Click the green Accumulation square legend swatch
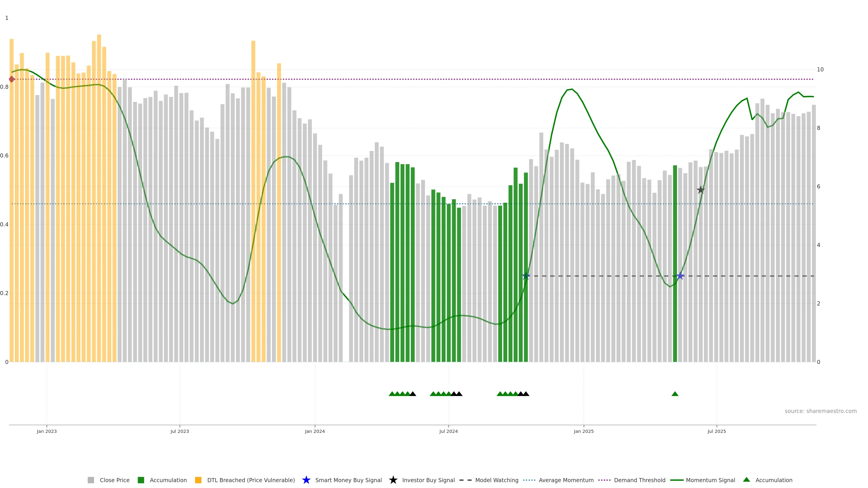This screenshot has height=488, width=868. tap(141, 480)
